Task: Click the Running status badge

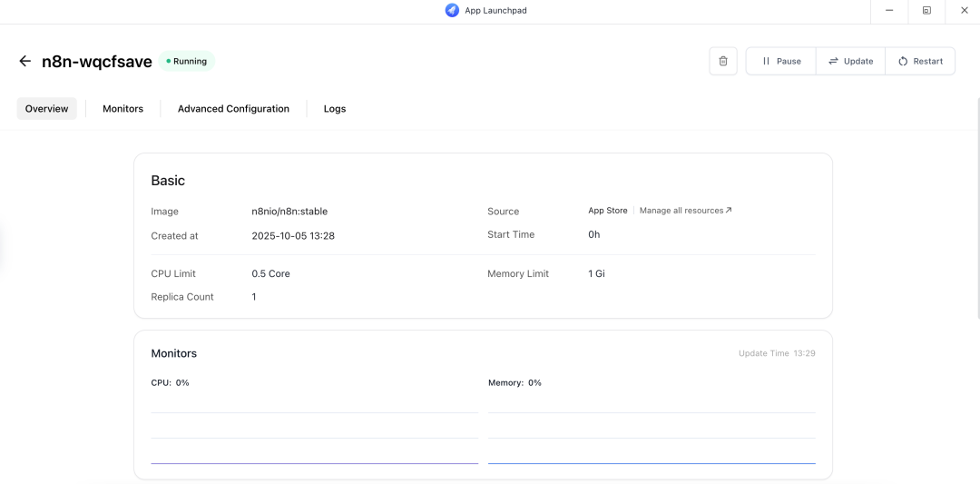Action: point(187,61)
